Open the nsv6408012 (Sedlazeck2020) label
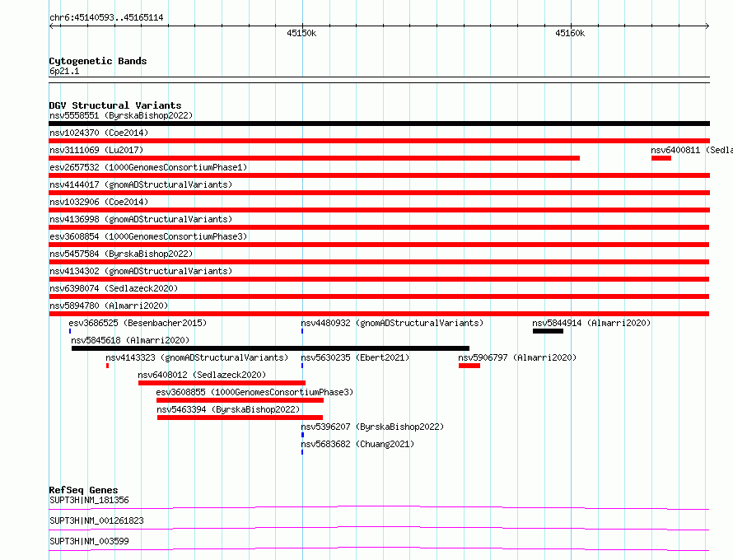The image size is (733, 560). coord(202,375)
